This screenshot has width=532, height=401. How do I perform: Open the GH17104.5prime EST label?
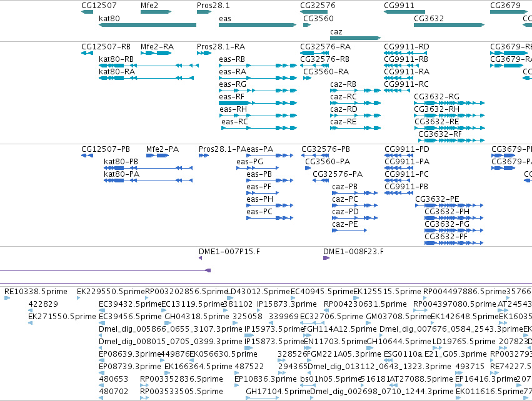click(278, 392)
